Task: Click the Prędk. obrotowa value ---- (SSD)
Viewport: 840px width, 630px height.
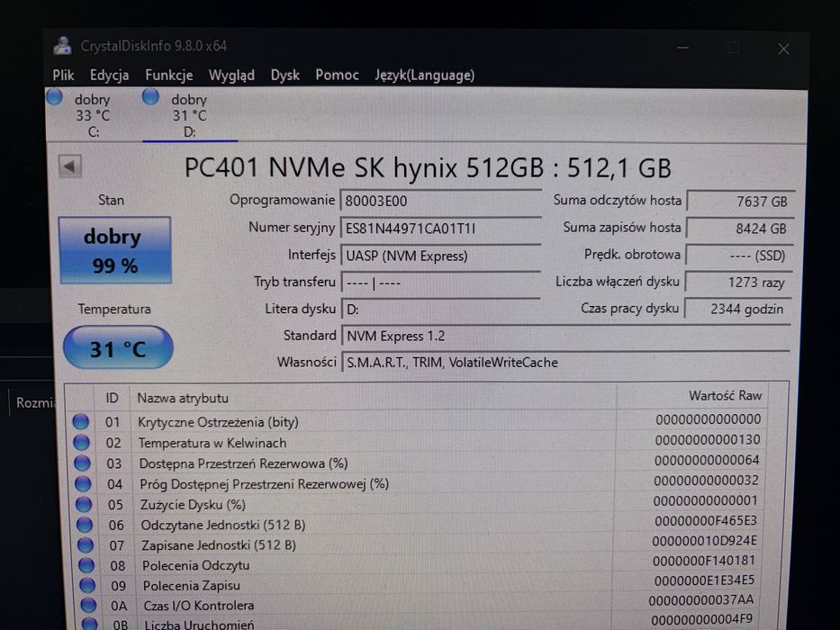Action: click(738, 256)
